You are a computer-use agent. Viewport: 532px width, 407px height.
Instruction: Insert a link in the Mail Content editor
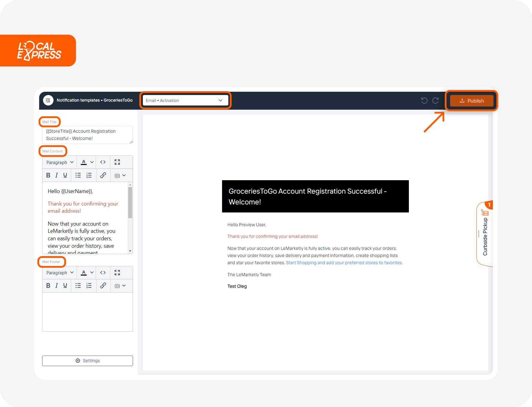click(x=103, y=175)
